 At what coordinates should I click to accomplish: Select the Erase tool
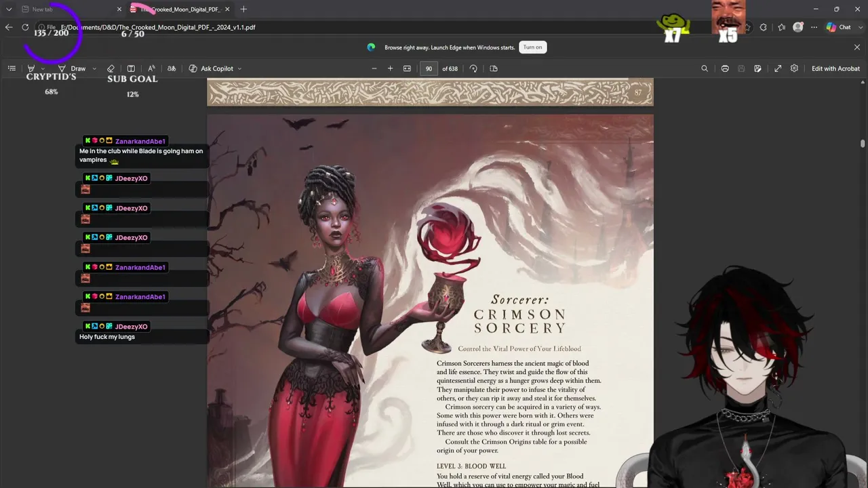coord(111,68)
